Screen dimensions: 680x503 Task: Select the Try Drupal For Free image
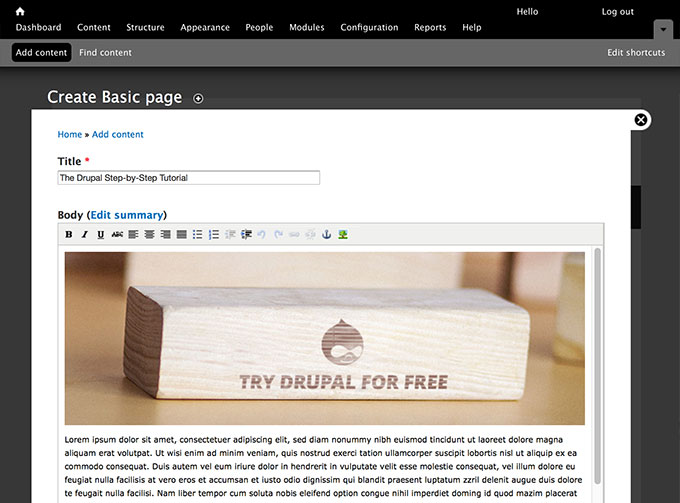[325, 338]
